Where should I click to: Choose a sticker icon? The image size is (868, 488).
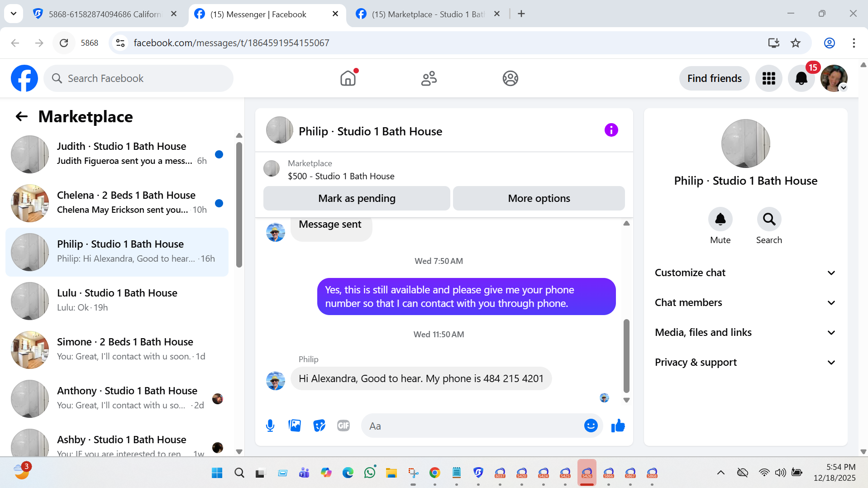pyautogui.click(x=319, y=426)
